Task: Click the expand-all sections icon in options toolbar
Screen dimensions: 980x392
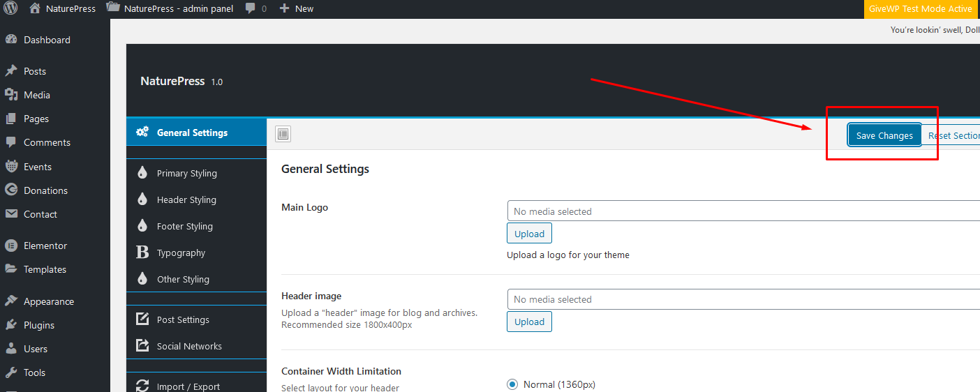Action: (x=283, y=134)
